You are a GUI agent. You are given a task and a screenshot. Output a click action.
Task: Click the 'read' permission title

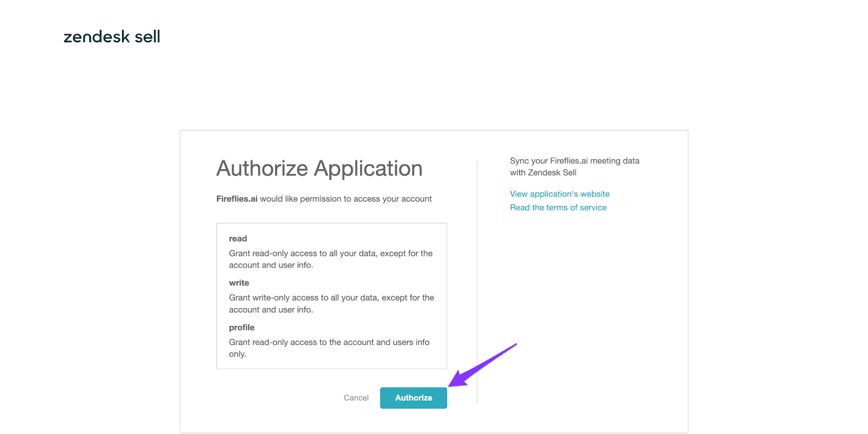tap(238, 238)
